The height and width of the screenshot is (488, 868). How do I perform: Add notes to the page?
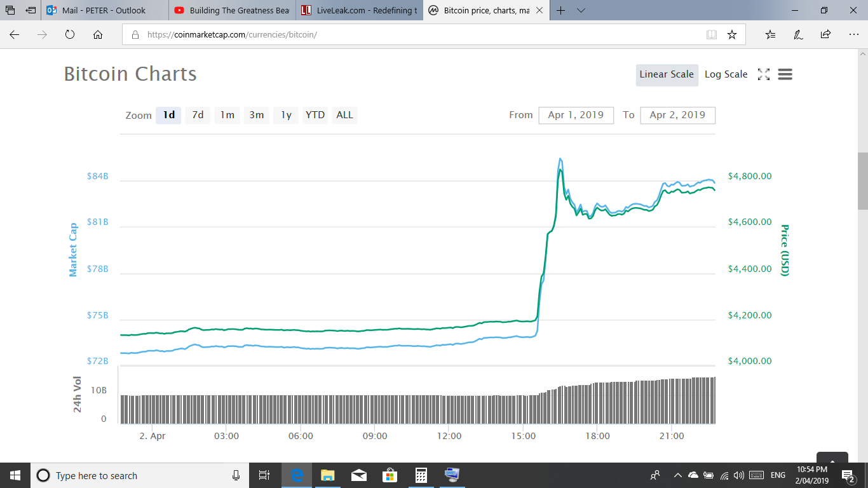[x=798, y=35]
